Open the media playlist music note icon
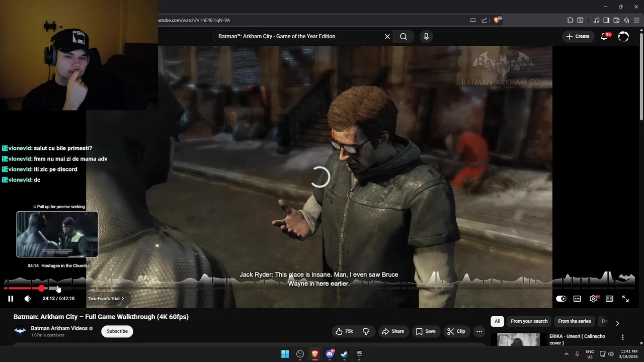 click(x=596, y=20)
